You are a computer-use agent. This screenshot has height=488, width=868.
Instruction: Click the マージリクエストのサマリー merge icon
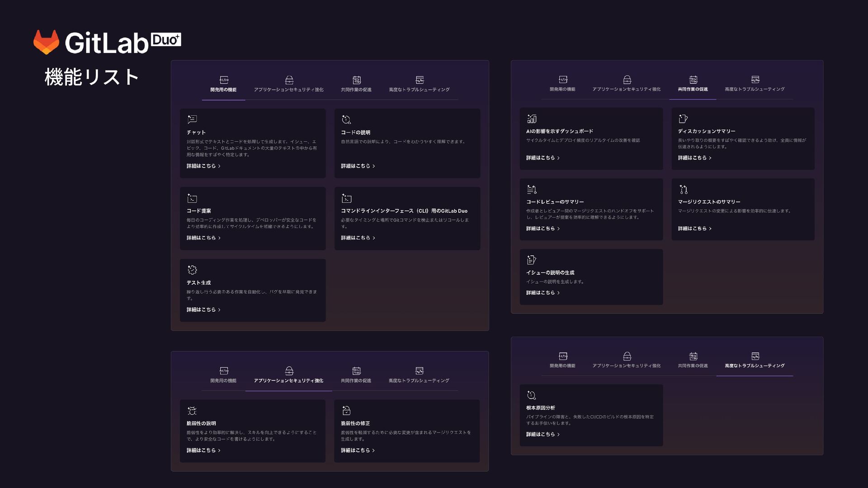[683, 189]
